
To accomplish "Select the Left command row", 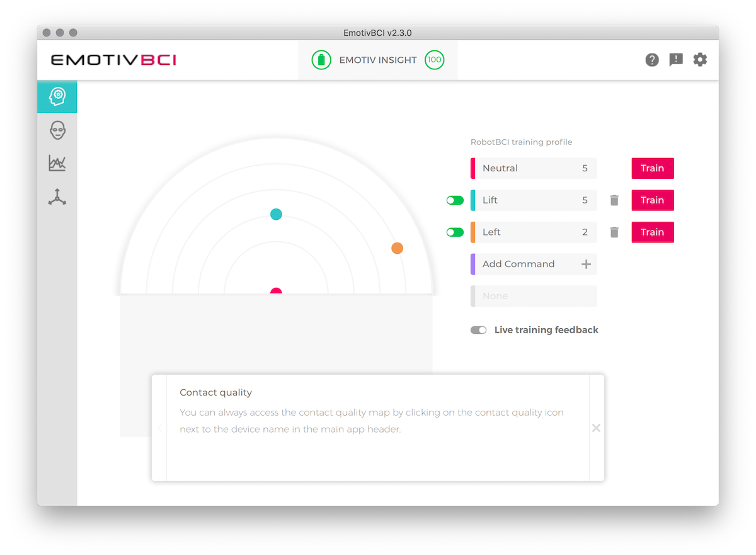I will pyautogui.click(x=534, y=232).
